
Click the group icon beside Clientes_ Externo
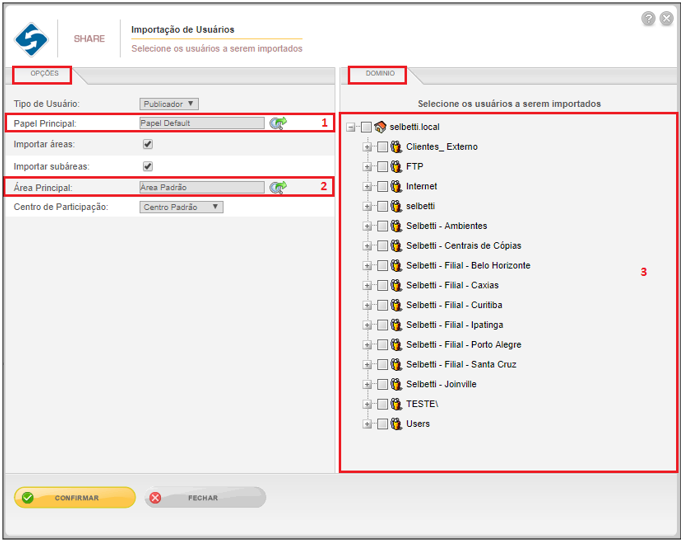(396, 147)
